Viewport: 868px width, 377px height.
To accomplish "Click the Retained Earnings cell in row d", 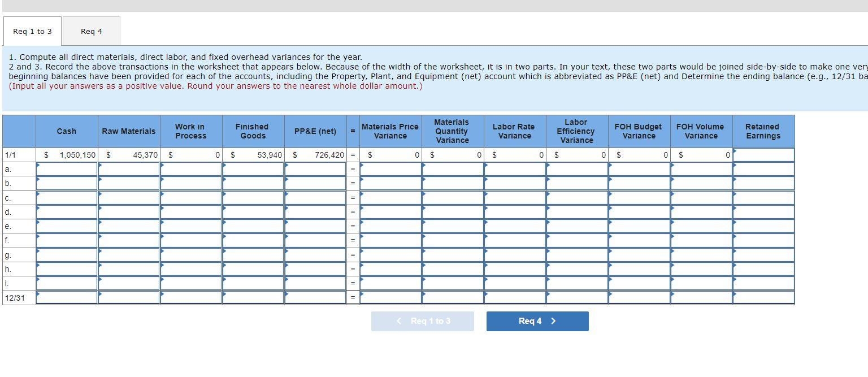I will pyautogui.click(x=763, y=212).
